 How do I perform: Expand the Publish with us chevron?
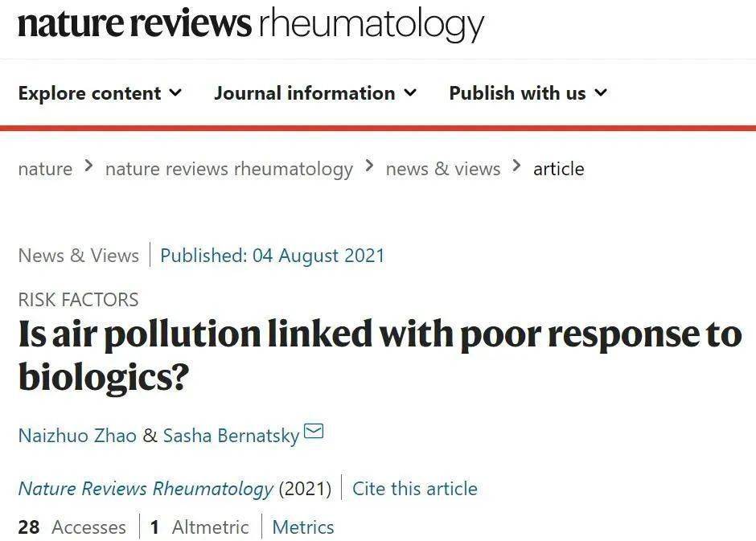coord(600,93)
